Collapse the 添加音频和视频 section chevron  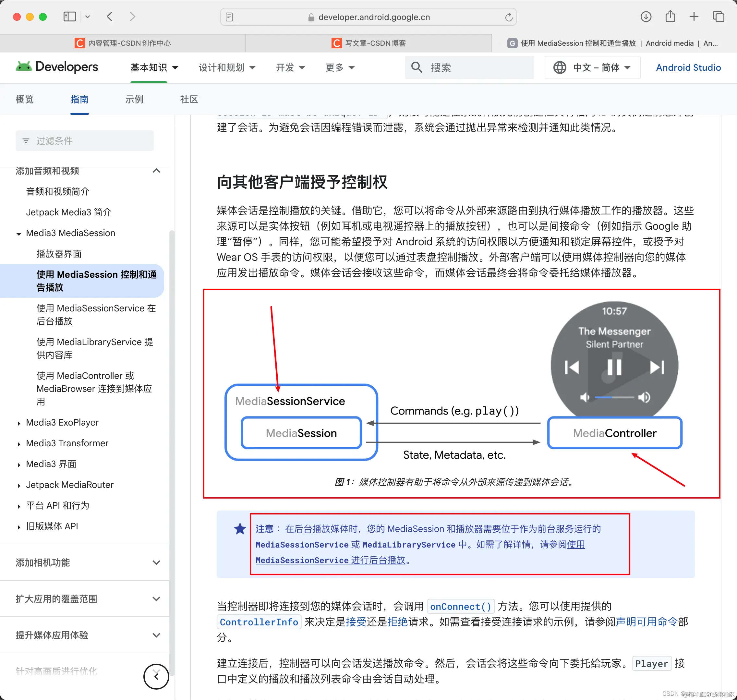click(156, 171)
